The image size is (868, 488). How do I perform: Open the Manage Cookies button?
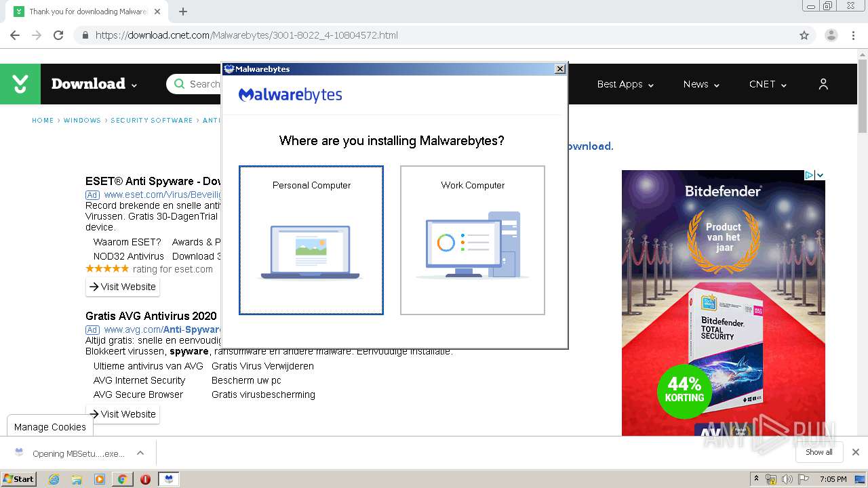pyautogui.click(x=50, y=427)
